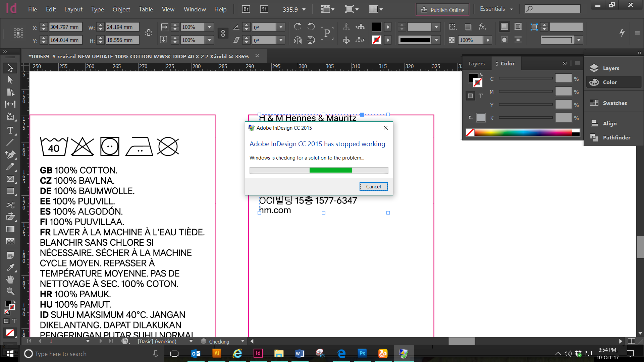Swap fill and stroke in Color panel

tap(481, 74)
